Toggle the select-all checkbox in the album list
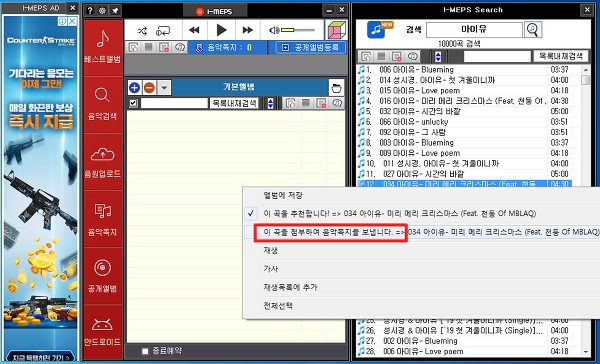Screen dimensions: 600x364 pos(133,103)
